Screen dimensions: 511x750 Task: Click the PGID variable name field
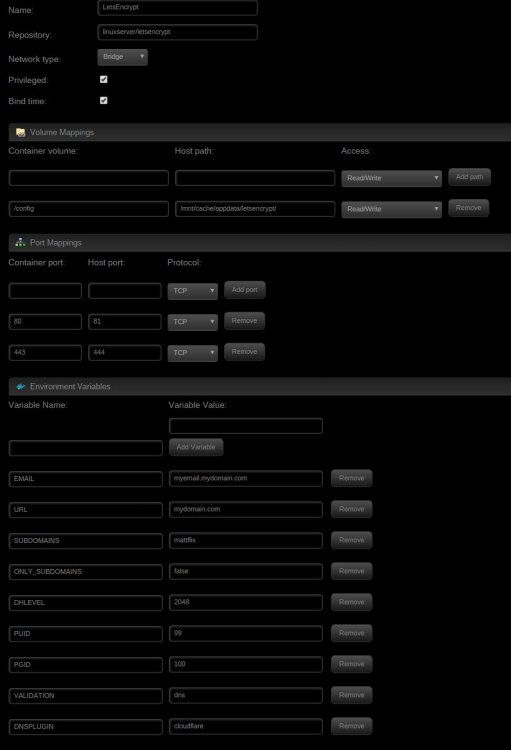tap(86, 665)
